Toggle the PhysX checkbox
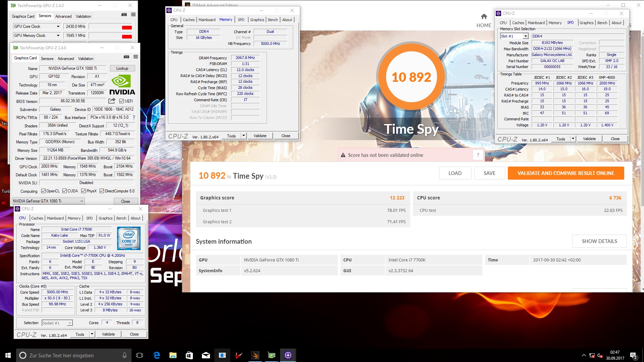The image size is (644, 362). click(84, 191)
